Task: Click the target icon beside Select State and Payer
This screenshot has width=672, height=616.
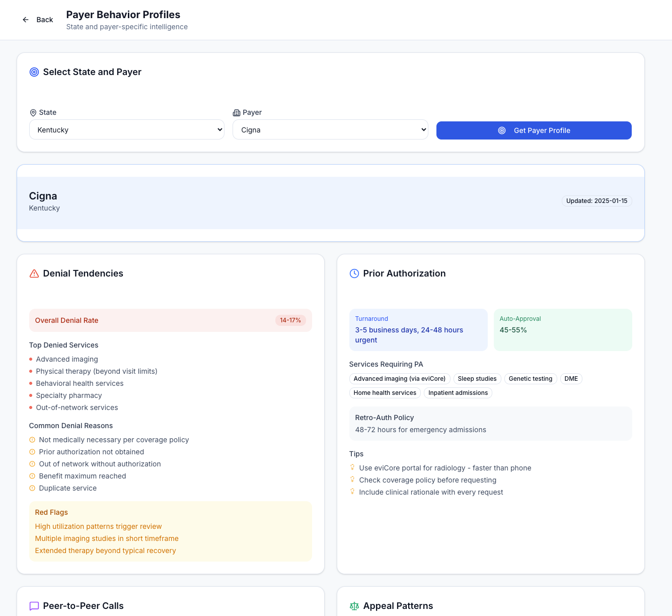Action: tap(34, 72)
